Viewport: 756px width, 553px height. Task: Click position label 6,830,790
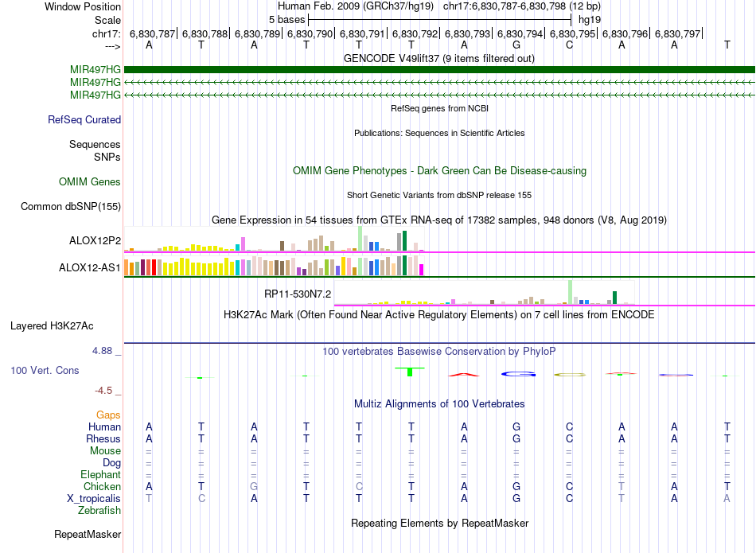coord(310,33)
